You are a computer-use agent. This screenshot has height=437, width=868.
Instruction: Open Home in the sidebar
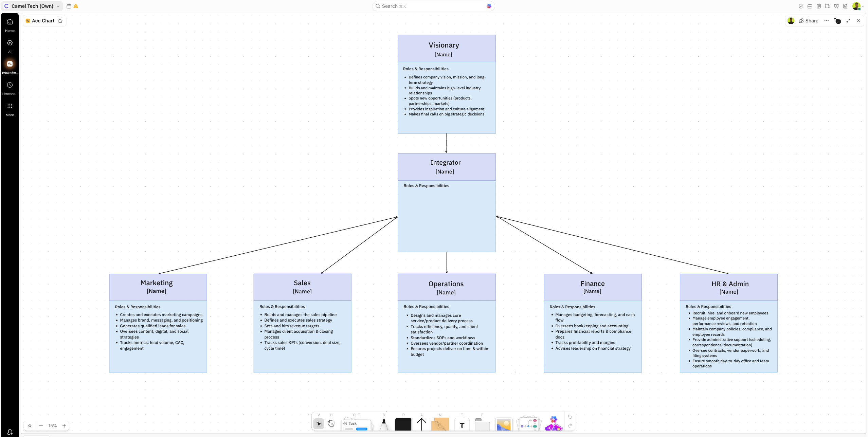click(10, 25)
